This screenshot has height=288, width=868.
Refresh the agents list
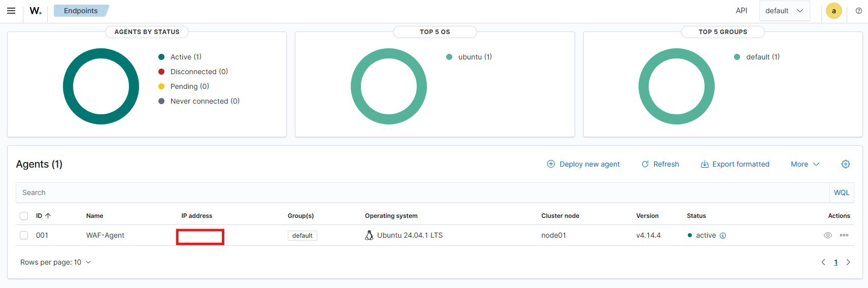click(660, 164)
